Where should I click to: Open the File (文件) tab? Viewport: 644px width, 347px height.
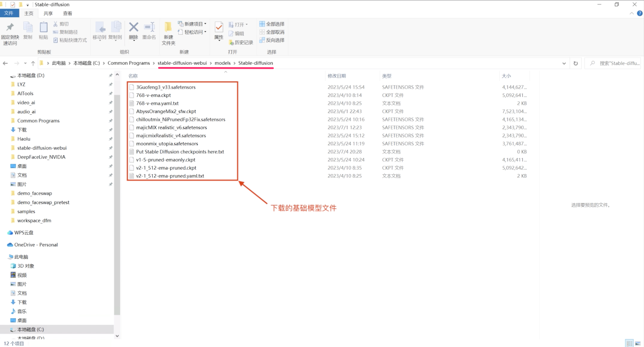9,13
